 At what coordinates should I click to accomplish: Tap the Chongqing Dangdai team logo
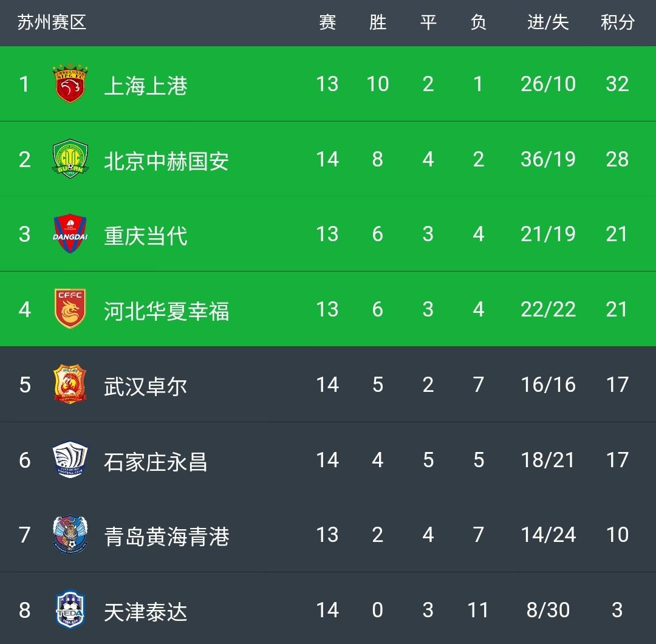tap(70, 235)
